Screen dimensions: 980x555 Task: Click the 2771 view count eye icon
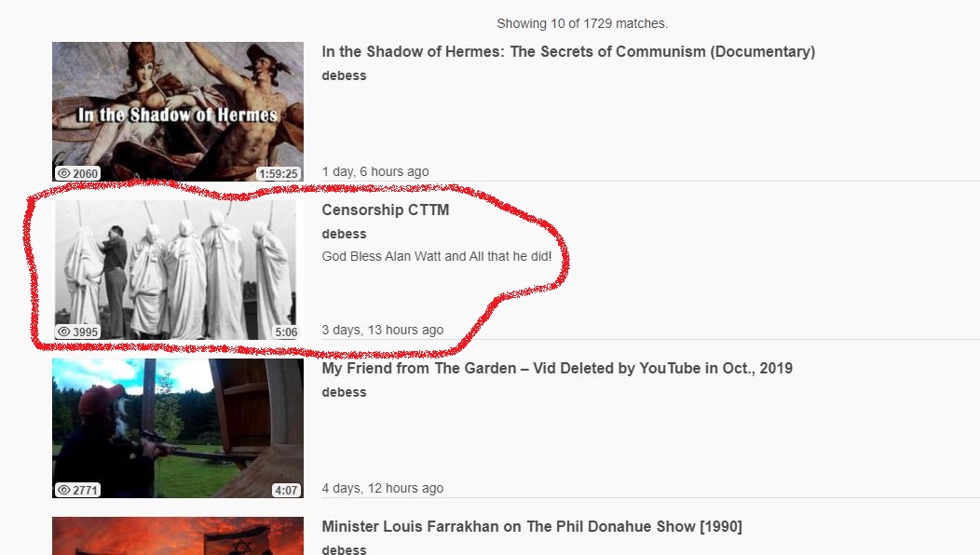pyautogui.click(x=63, y=490)
